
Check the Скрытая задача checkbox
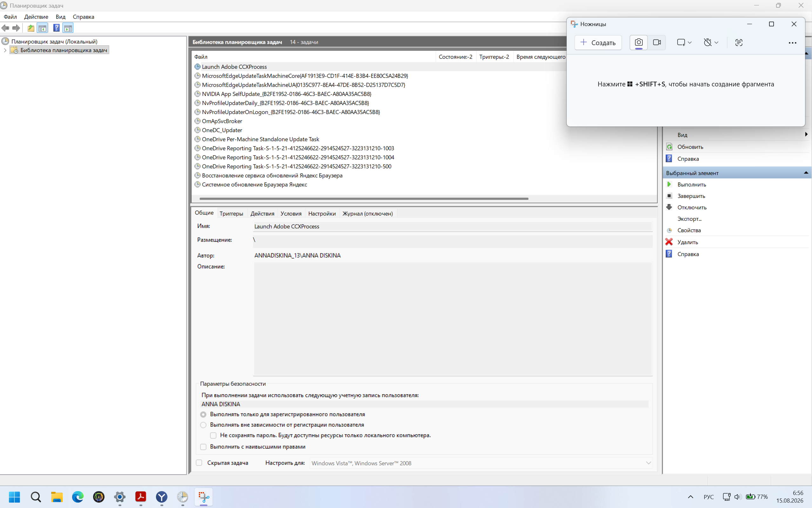tap(199, 463)
